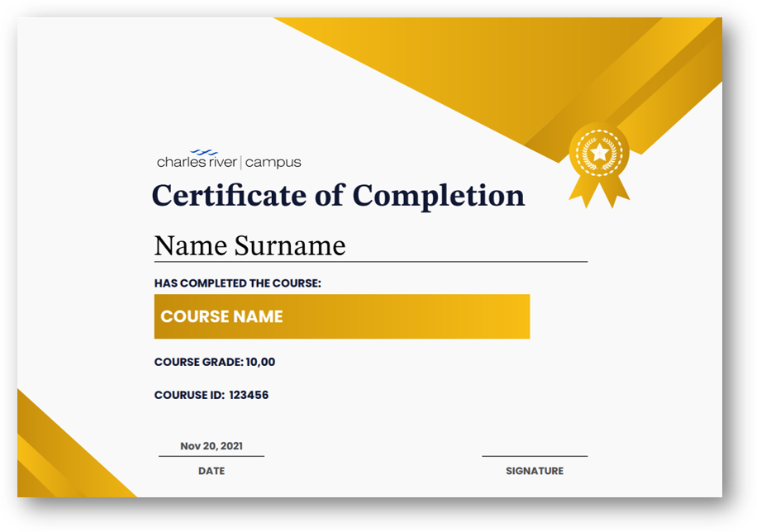757x532 pixels.
Task: Click the 'DATE' label
Action: click(212, 471)
